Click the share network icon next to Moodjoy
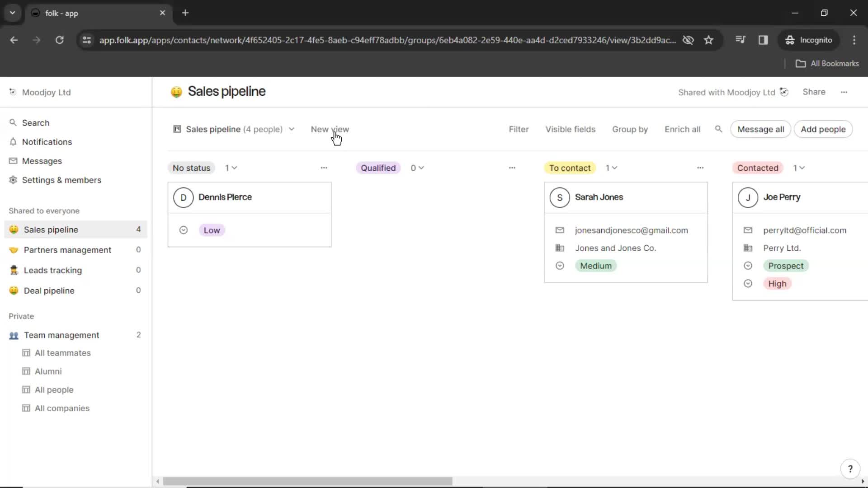This screenshot has height=488, width=868. [x=785, y=92]
